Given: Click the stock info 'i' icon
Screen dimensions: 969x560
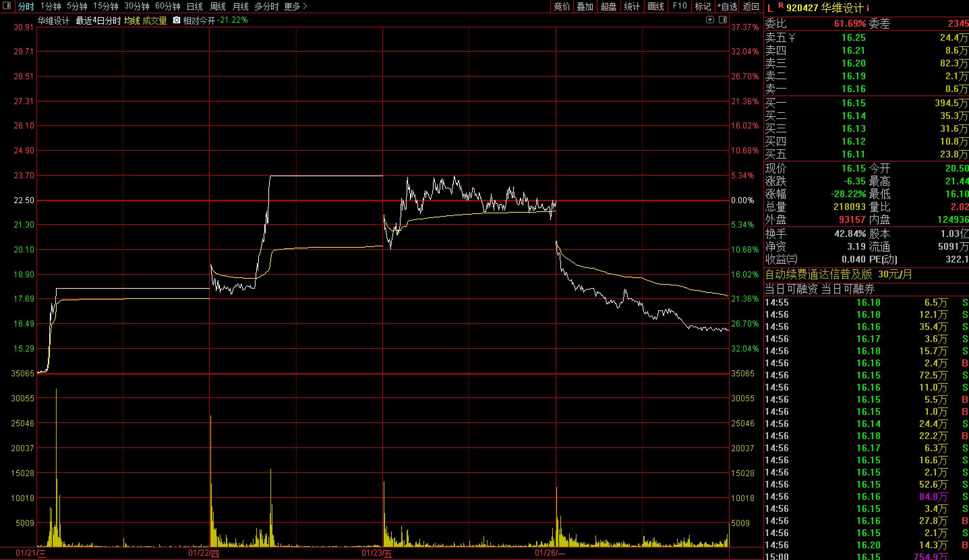Looking at the screenshot, I should pyautogui.click(x=868, y=8).
